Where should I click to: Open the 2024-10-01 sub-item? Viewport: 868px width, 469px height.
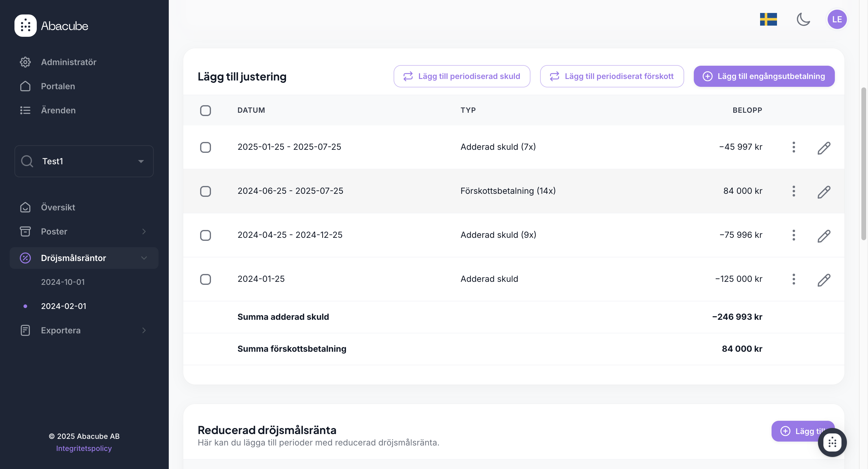63,282
